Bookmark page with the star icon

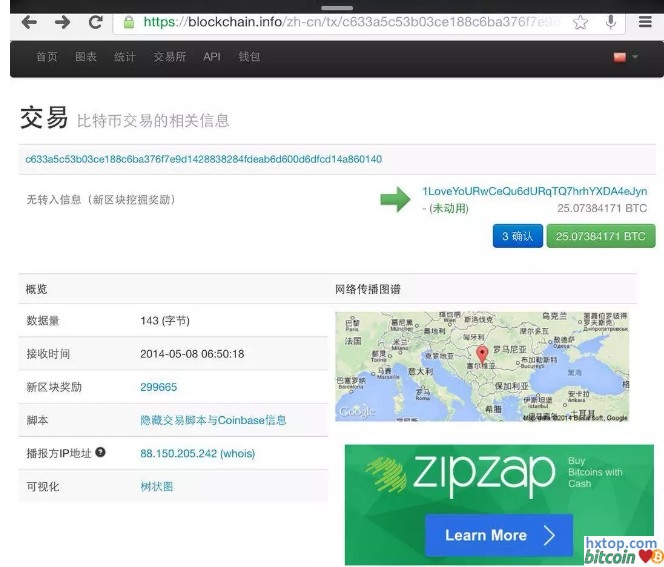(x=580, y=22)
